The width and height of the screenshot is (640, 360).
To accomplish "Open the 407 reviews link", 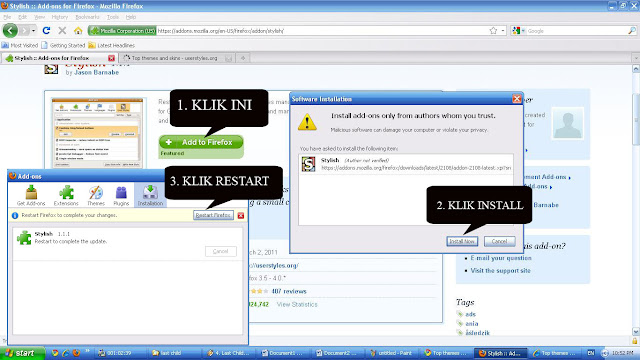I will click(x=289, y=291).
